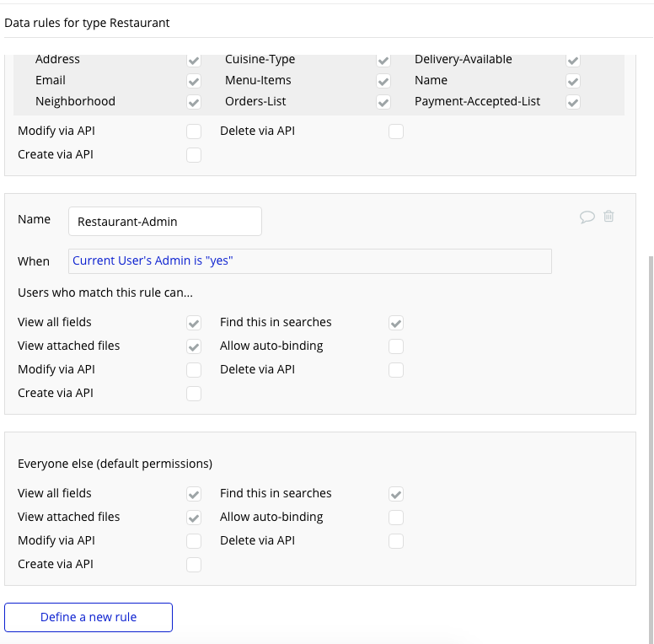
Task: Check Modify via API in default permissions
Action: [x=194, y=541]
